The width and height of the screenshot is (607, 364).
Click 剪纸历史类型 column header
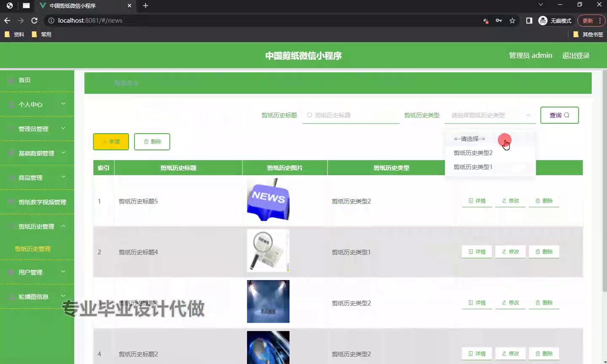point(391,168)
